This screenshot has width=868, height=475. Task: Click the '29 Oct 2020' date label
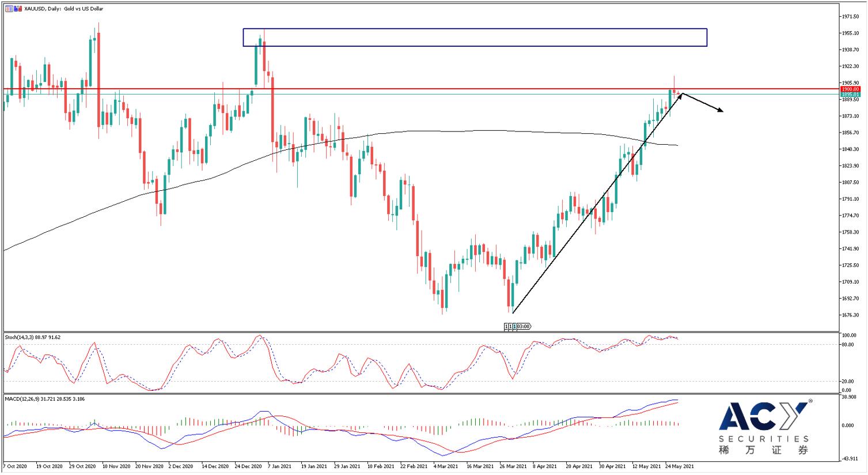(83, 466)
